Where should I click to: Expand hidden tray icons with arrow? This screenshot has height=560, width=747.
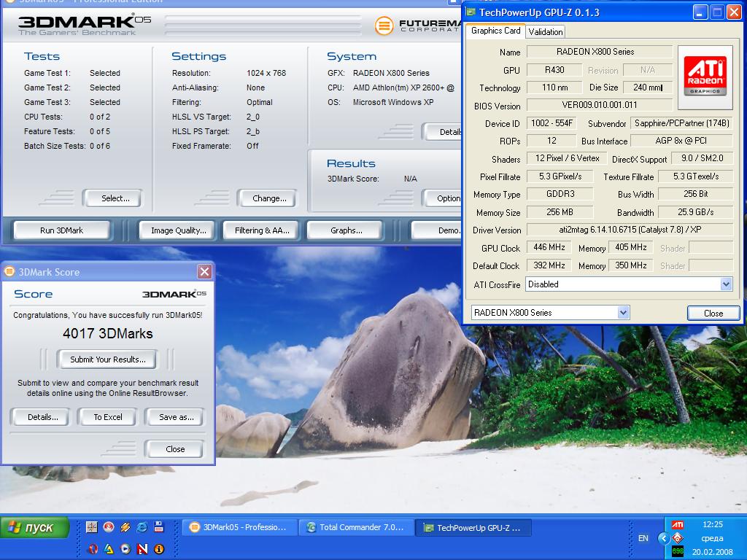664,539
